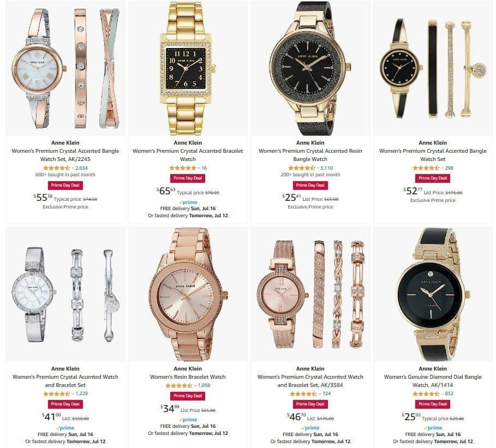Screen dimensions: 496x448
Task: Click the $65.63 price of bracelet watch
Action: click(166, 191)
